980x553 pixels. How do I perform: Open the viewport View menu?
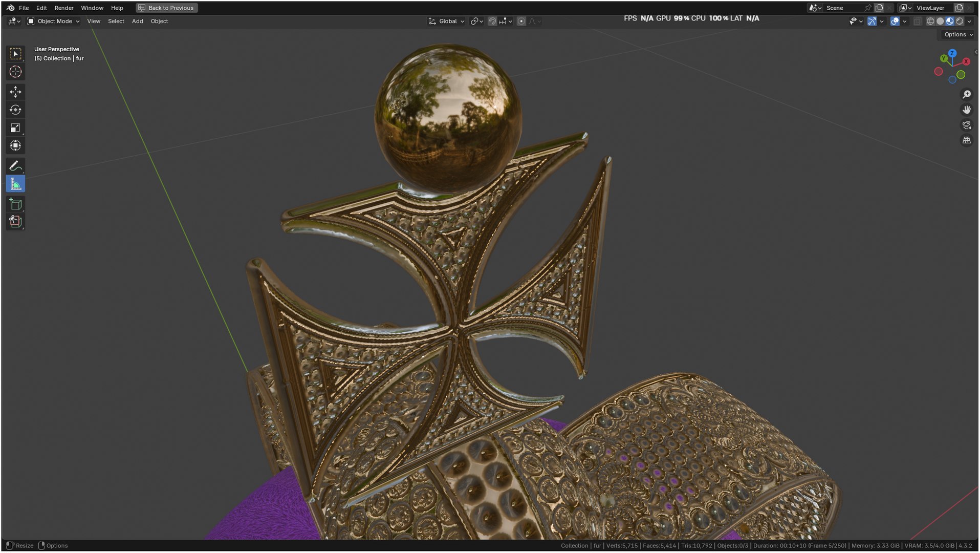[94, 21]
